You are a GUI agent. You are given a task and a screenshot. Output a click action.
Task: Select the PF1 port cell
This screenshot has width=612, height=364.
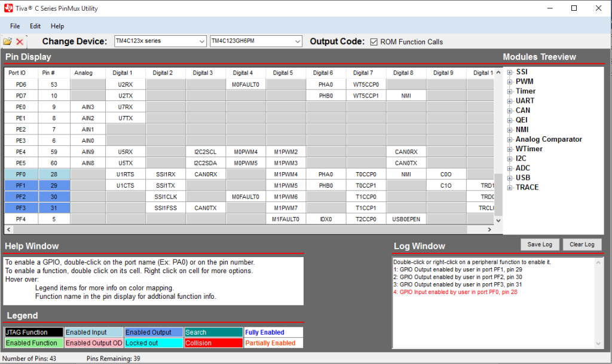point(21,186)
